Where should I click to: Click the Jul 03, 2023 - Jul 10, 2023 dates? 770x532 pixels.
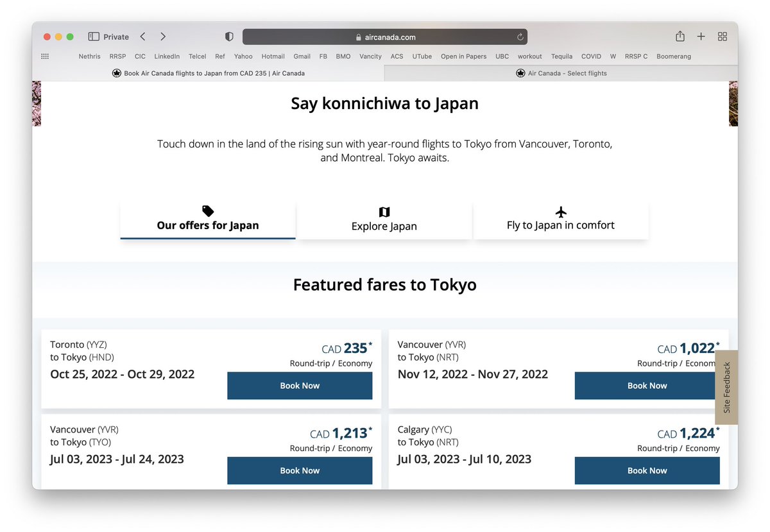tap(465, 459)
